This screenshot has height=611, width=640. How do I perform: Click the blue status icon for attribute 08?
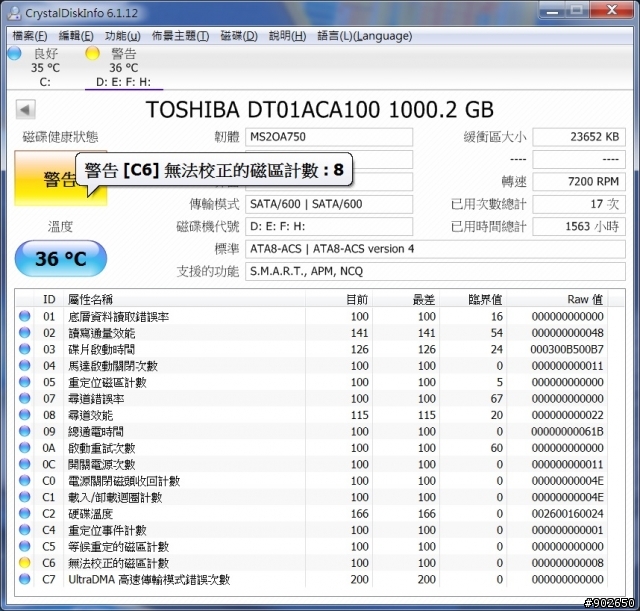[24, 415]
